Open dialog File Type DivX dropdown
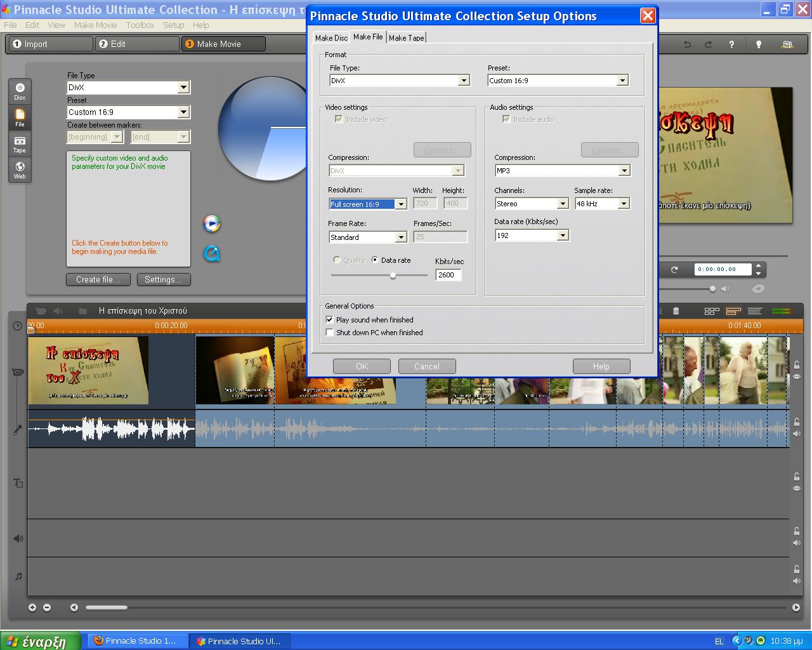The width and height of the screenshot is (812, 650). pos(400,81)
